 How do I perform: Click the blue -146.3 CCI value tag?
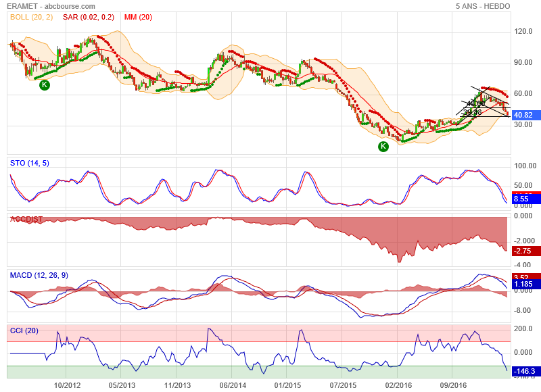point(526,371)
